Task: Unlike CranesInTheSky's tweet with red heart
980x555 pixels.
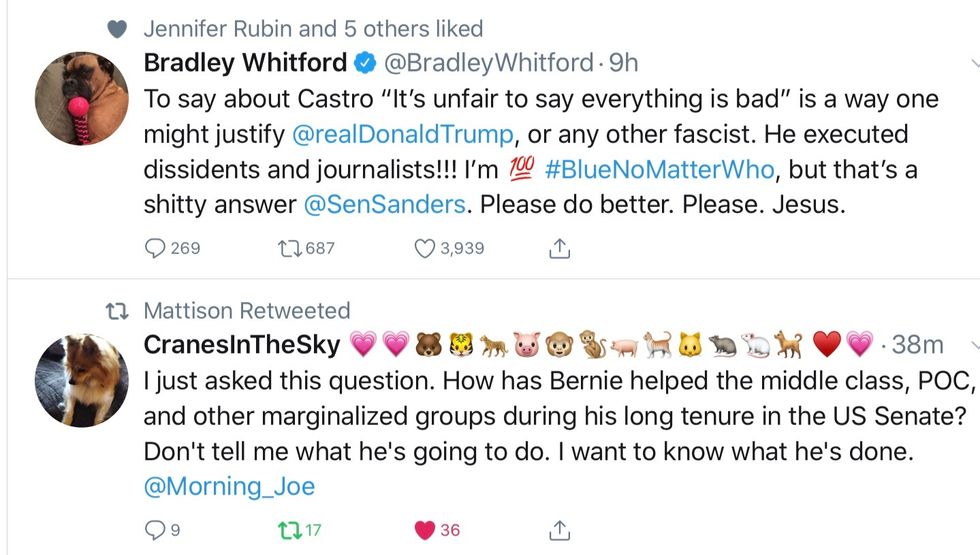Action: [x=424, y=529]
